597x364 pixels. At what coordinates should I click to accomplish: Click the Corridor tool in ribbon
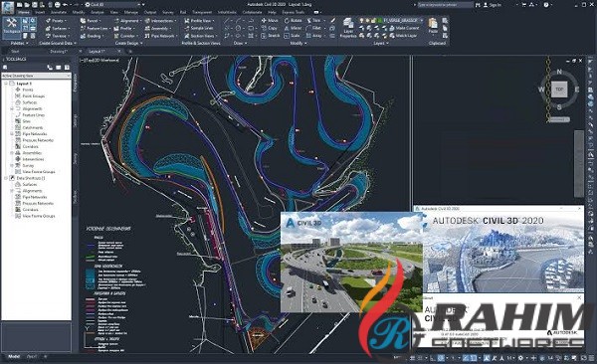click(125, 36)
